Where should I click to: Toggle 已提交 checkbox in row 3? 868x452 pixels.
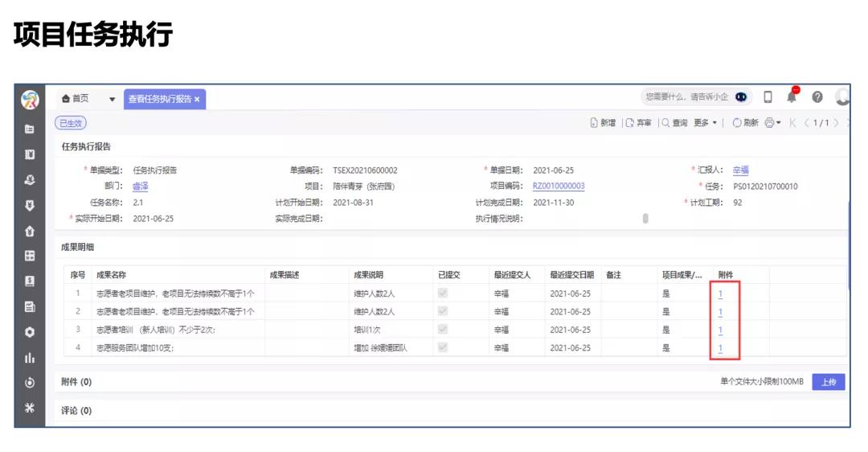[x=442, y=330]
